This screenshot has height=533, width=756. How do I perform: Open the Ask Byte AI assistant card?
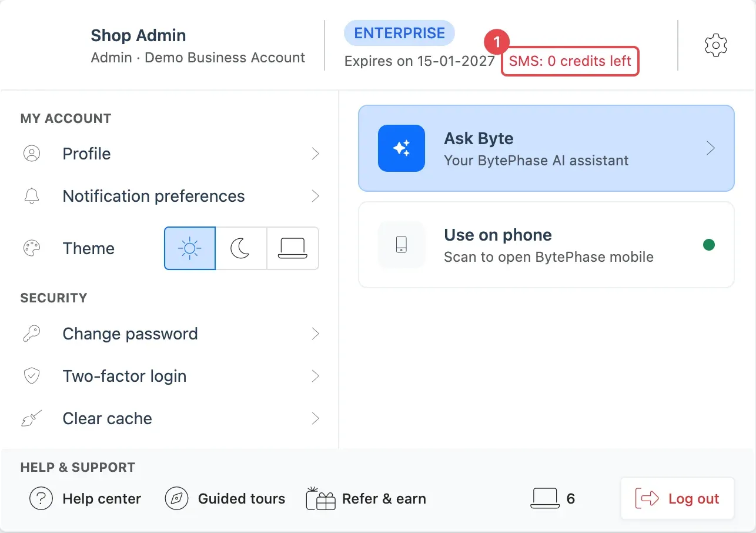click(546, 148)
